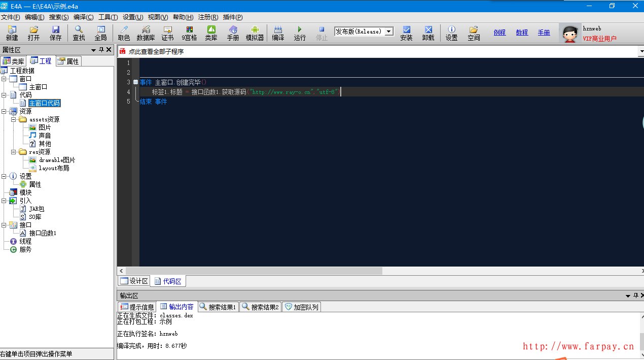
Task: Click the 证书 certificate icon
Action: 167,33
